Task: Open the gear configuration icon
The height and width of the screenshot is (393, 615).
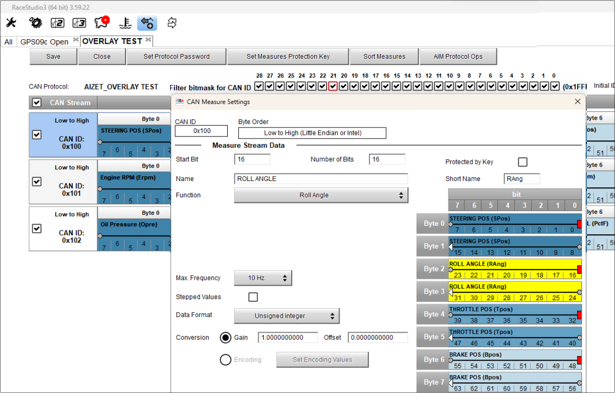Action: pos(35,23)
